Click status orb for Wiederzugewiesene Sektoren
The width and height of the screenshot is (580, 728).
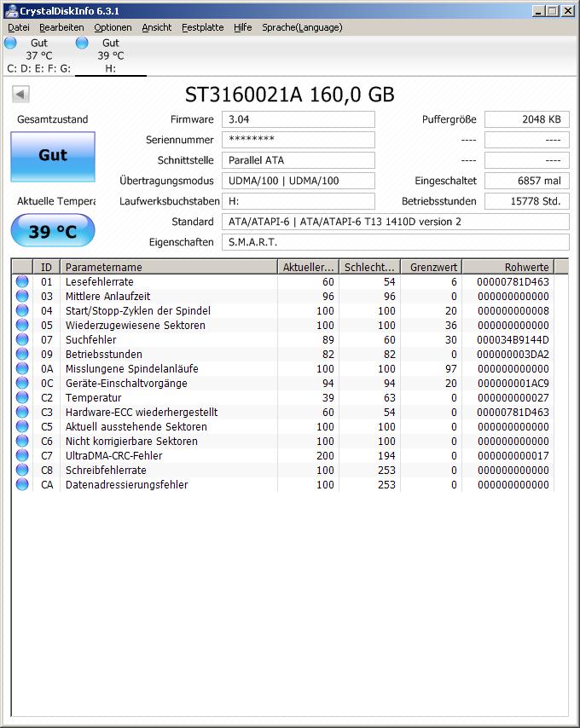22,325
